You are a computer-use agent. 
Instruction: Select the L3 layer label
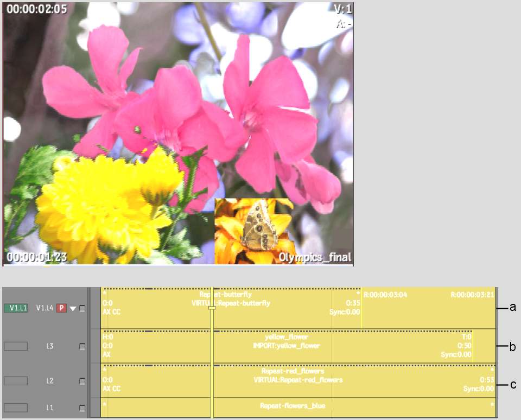(x=49, y=346)
